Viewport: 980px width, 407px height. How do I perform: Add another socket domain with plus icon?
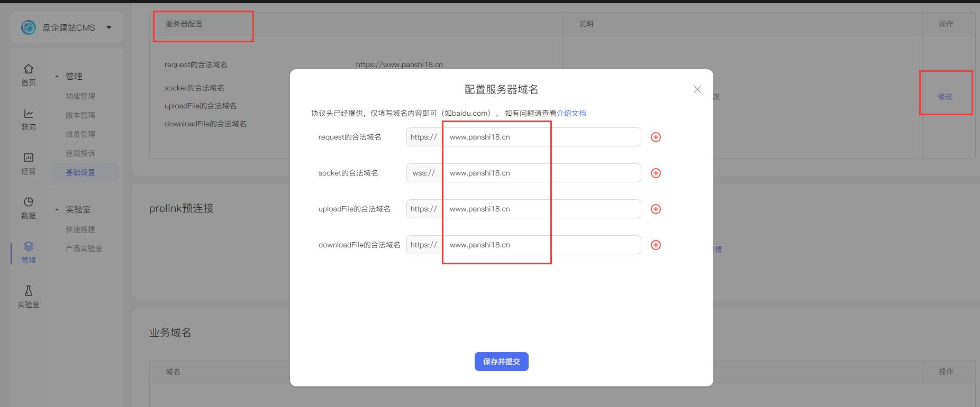click(x=656, y=173)
